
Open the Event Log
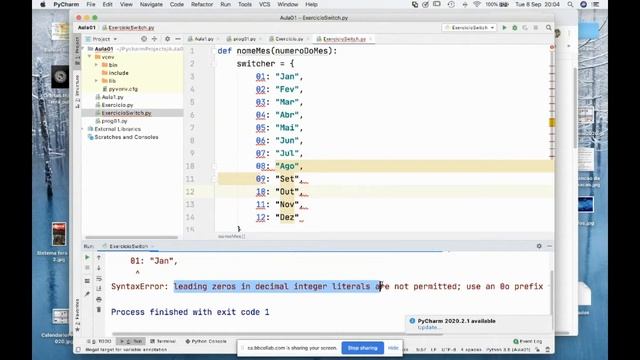tap(528, 341)
